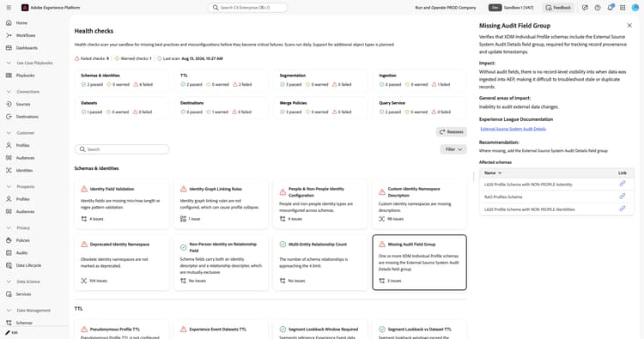Click the Failed checks warning icon
Image resolution: width=644 pixels, height=339 pixels.
click(x=76, y=58)
